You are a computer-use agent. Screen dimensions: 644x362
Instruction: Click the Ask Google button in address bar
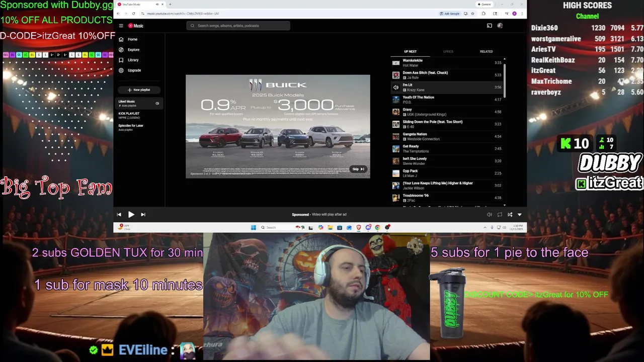[449, 14]
